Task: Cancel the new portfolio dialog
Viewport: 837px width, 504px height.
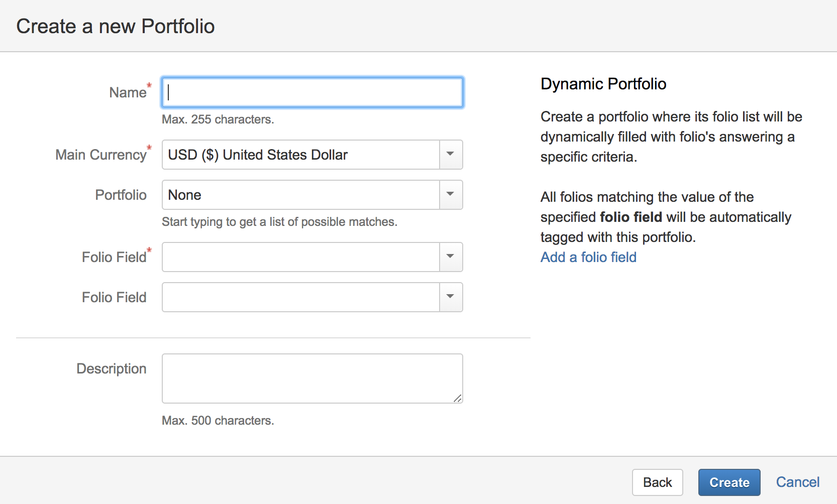Action: pos(797,482)
